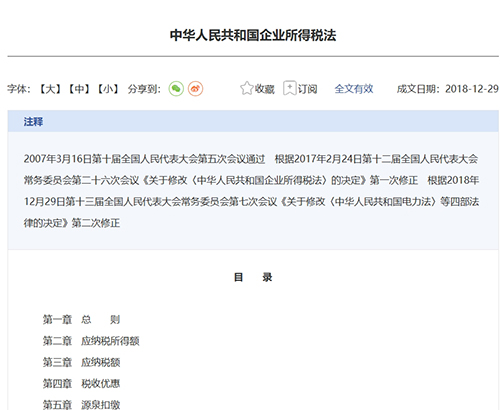500x410 pixels.
Task: Click the 目录 heading
Action: (x=253, y=277)
